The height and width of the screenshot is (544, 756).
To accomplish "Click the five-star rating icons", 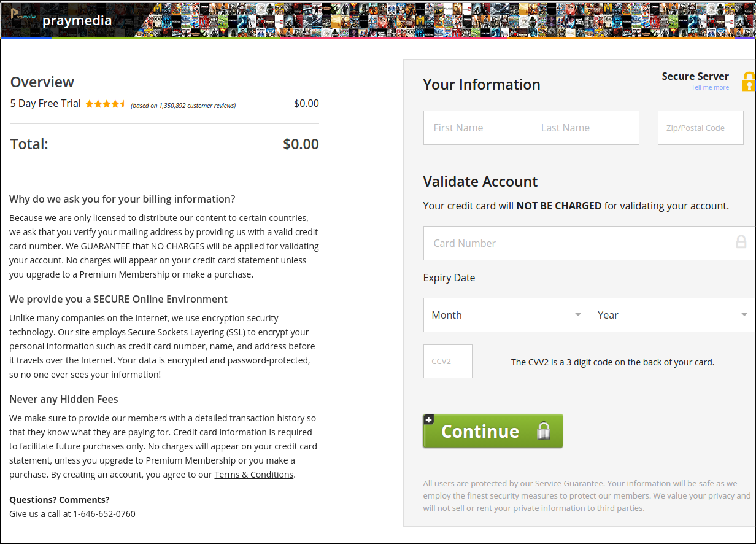I will coord(106,104).
